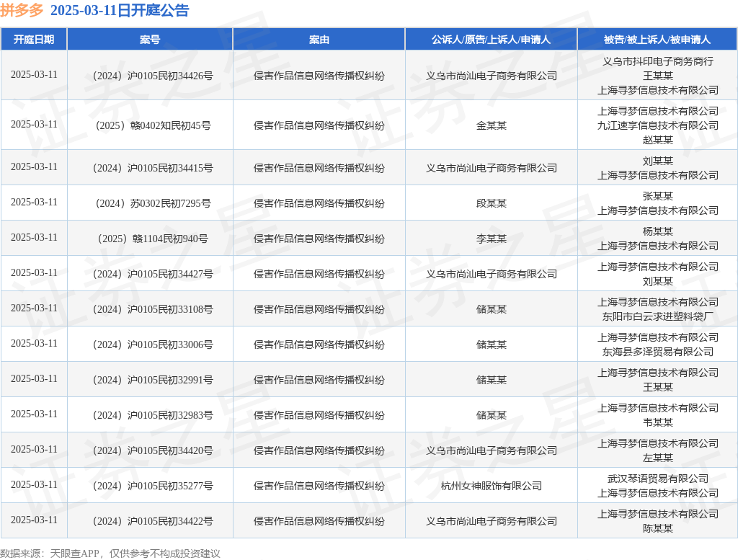Image resolution: width=738 pixels, height=560 pixels.
Task: Click case number 沪0105民初34415号
Action: (x=153, y=168)
